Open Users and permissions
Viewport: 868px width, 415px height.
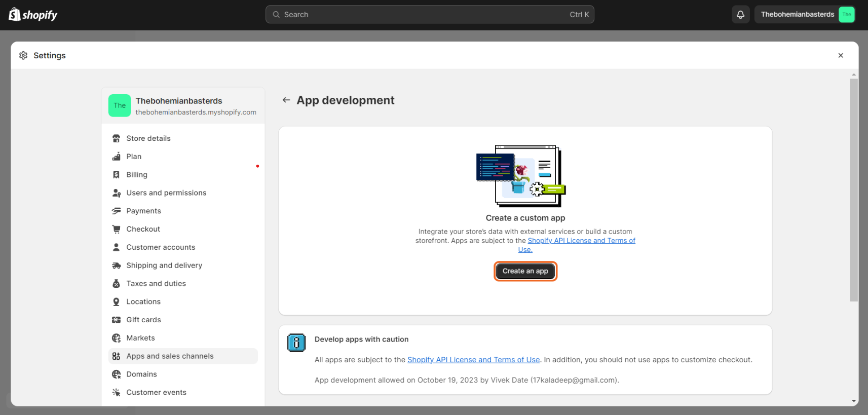tap(183, 193)
